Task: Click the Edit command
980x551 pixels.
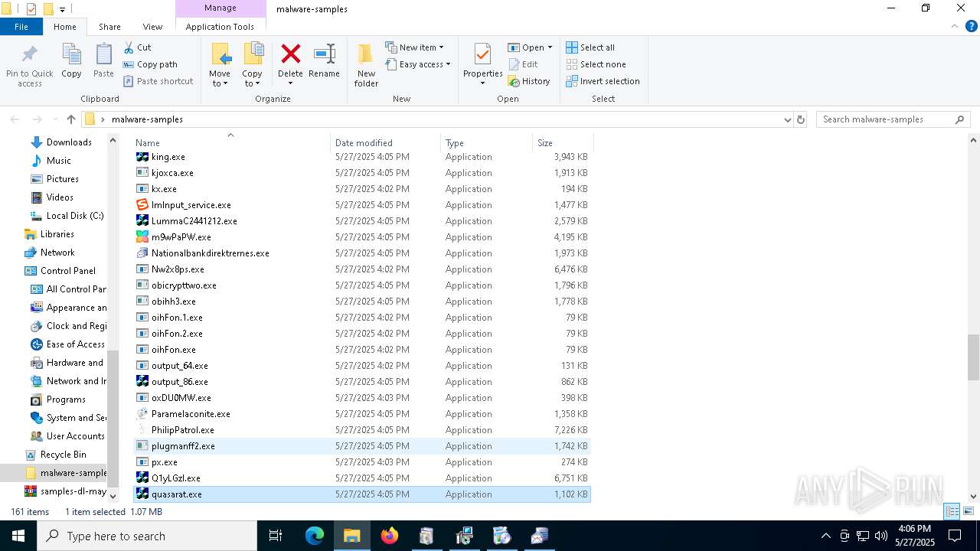Action: (523, 64)
